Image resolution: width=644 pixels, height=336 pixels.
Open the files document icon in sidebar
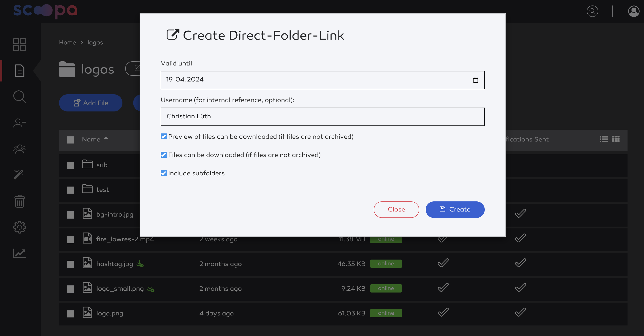(19, 71)
